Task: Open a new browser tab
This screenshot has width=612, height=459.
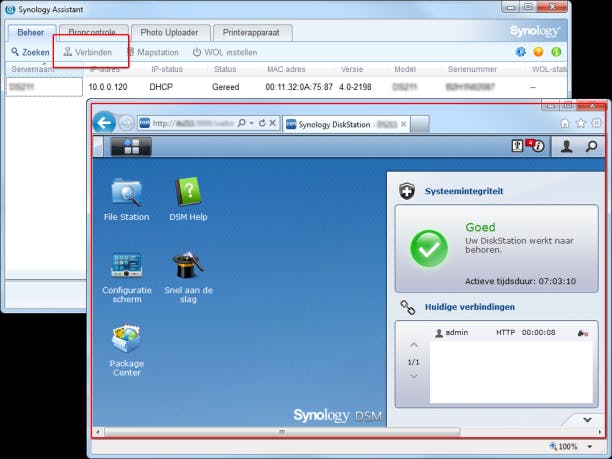Action: (420, 125)
